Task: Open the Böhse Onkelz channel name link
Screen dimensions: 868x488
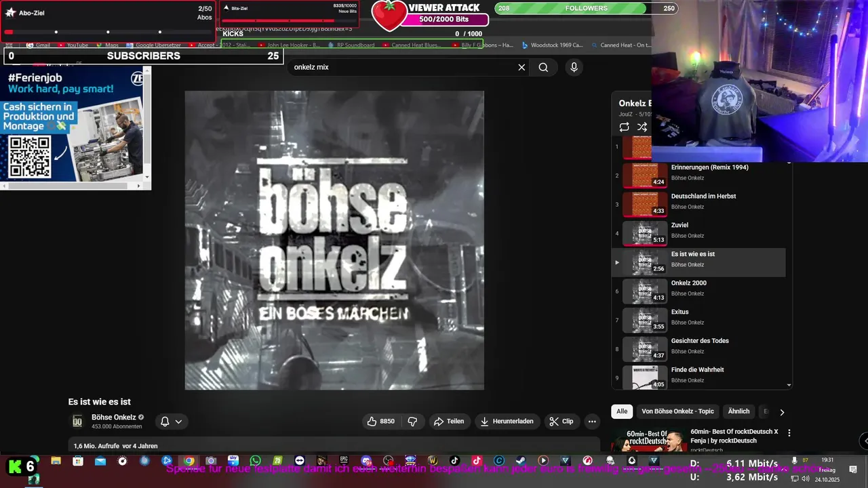Action: tap(114, 418)
